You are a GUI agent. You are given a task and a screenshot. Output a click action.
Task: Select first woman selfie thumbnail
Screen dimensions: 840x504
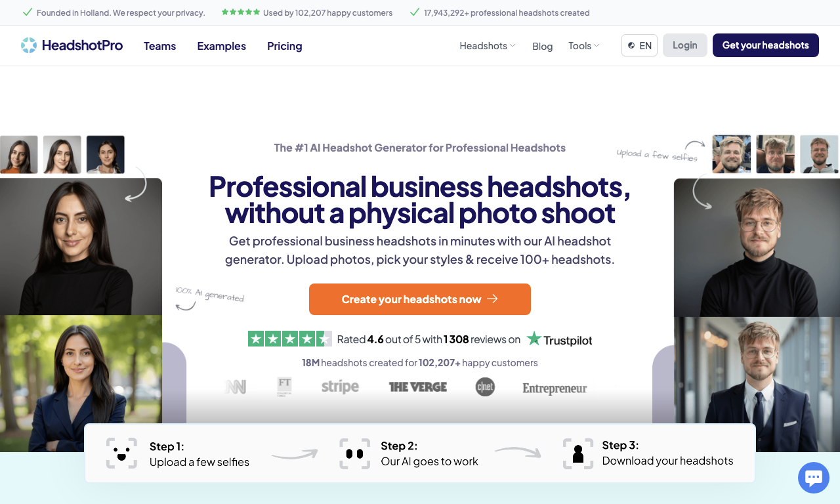pos(19,155)
